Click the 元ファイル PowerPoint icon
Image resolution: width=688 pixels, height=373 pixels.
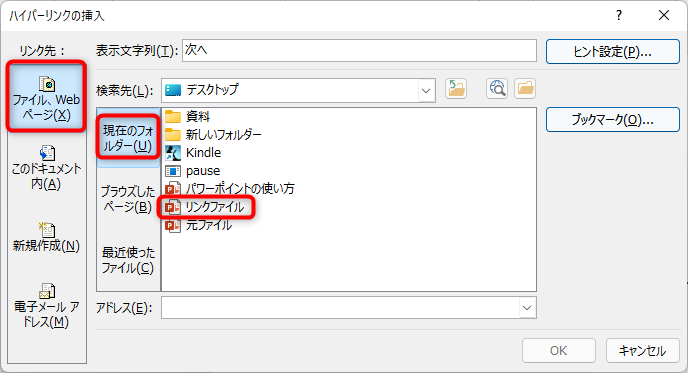[173, 226]
